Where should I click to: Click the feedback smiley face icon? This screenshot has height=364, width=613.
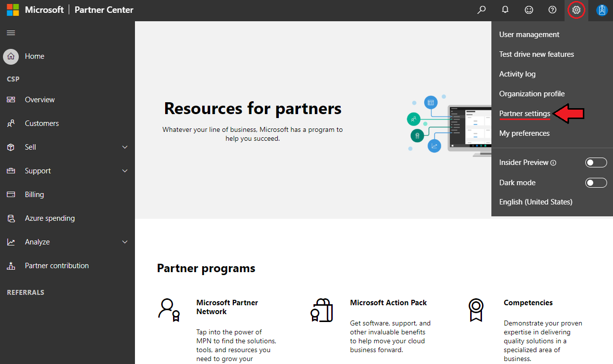point(529,10)
